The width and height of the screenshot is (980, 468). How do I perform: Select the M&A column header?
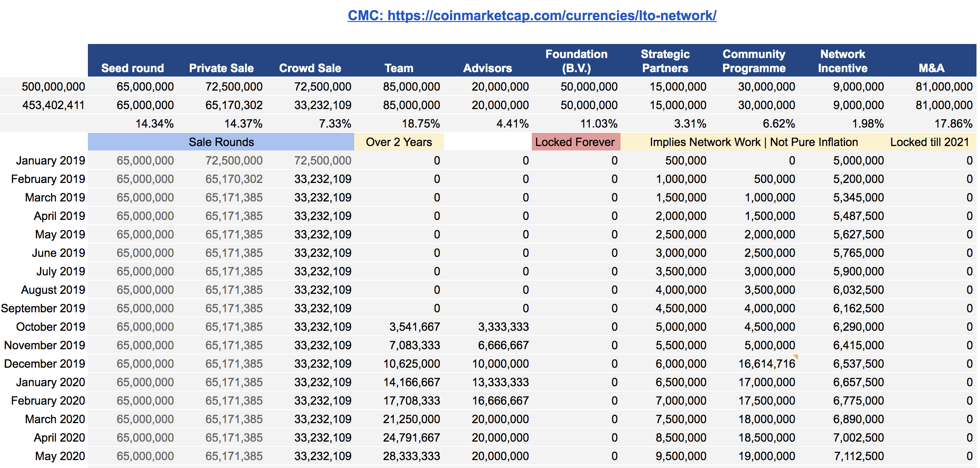coord(932,68)
